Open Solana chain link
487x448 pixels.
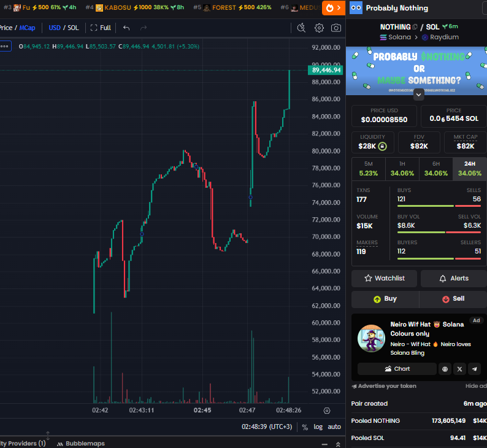396,37
